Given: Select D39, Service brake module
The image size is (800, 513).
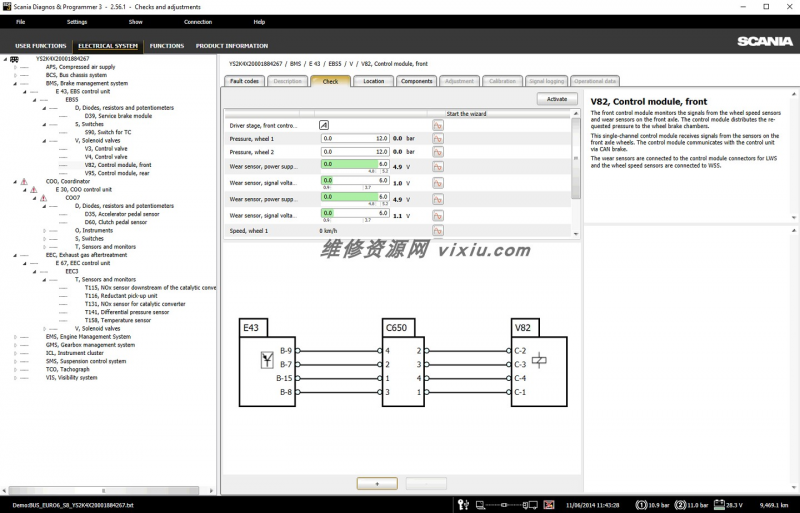Looking at the screenshot, I should [x=118, y=116].
